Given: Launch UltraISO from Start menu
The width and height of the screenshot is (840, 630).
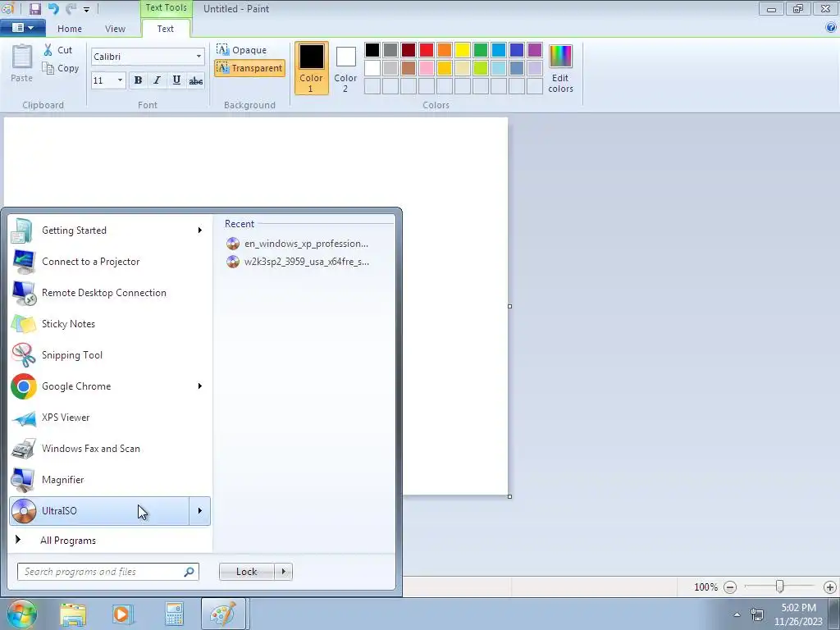Looking at the screenshot, I should [x=99, y=510].
